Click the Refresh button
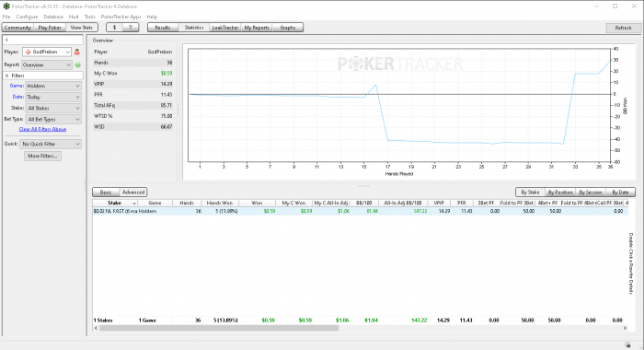Screen dimensions: 644x350 pos(623,28)
